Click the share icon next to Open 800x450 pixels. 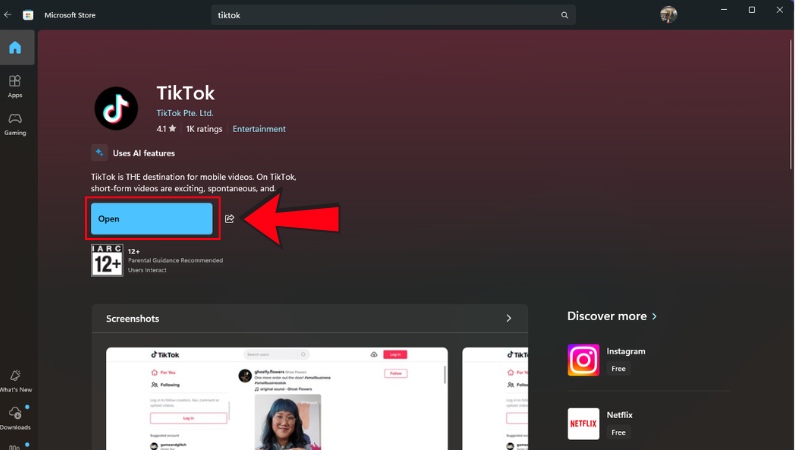click(x=230, y=218)
